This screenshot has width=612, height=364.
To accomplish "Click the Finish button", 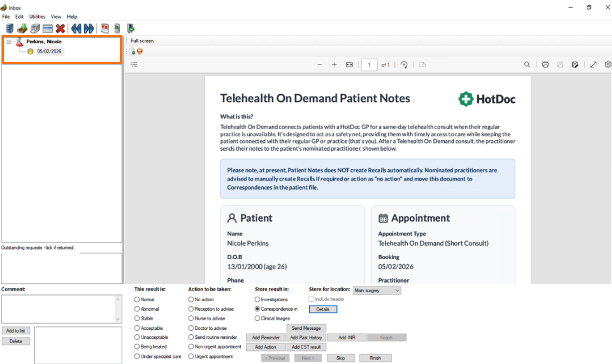I will tap(375, 358).
